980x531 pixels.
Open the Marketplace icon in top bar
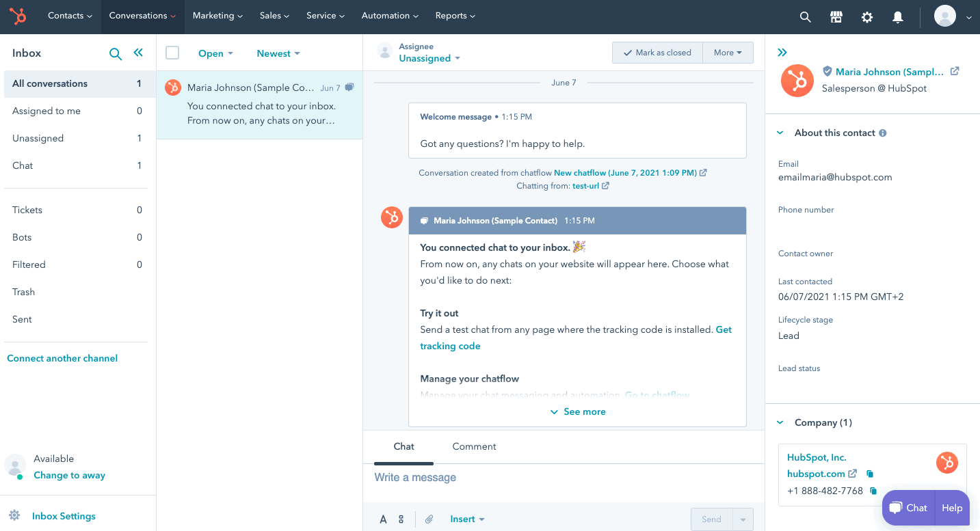[x=836, y=17]
